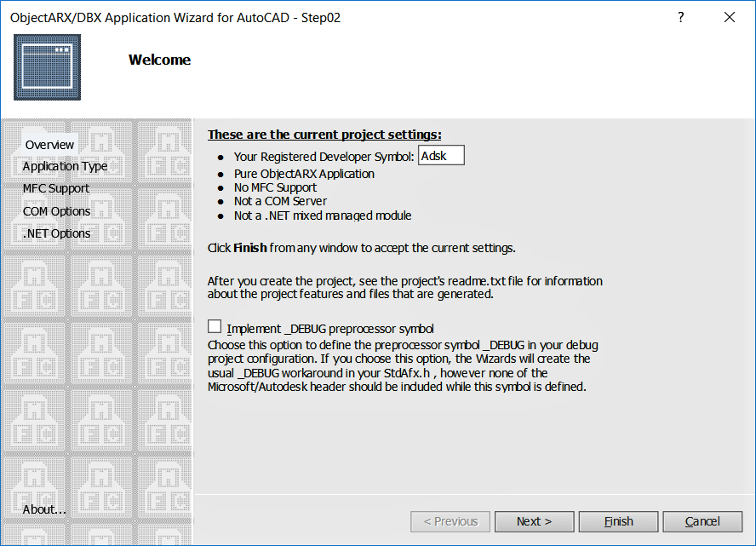Click the greyed-out < Previous button
The image size is (756, 546).
coord(450,521)
